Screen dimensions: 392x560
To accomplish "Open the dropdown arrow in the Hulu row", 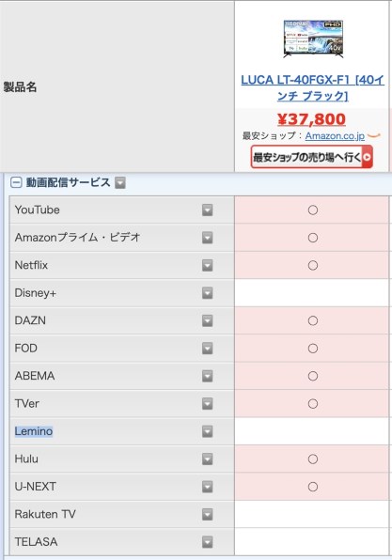I will (207, 459).
